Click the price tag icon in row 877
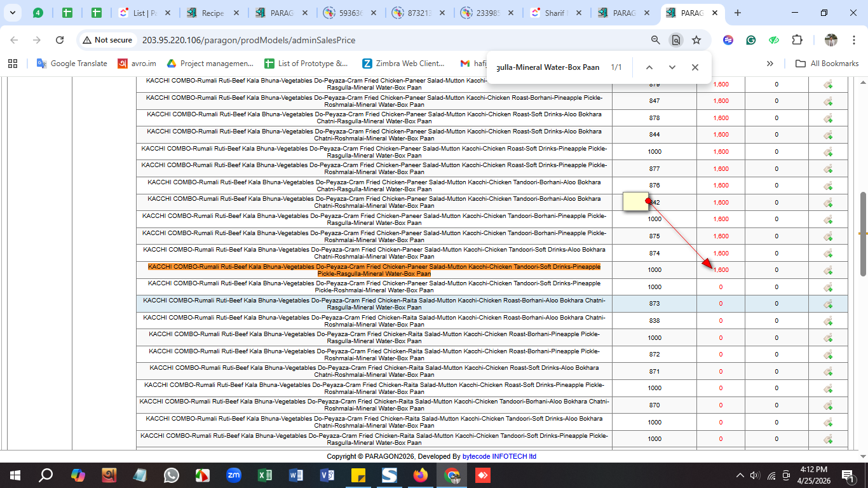The height and width of the screenshot is (488, 868). (828, 169)
